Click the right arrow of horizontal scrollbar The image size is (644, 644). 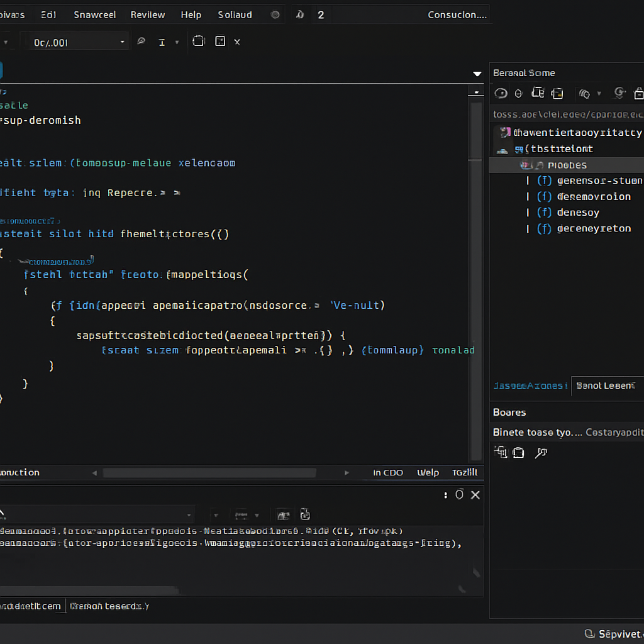347,473
